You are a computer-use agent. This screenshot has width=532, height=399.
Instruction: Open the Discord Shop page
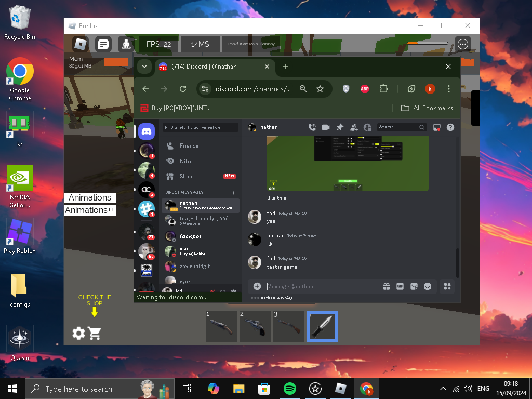click(200, 177)
